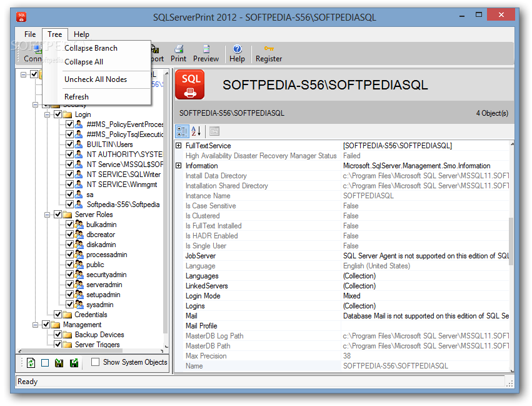532x406 pixels.
Task: Click the user icon beside NT SERVICE\Winmgmt
Action: [x=79, y=185]
